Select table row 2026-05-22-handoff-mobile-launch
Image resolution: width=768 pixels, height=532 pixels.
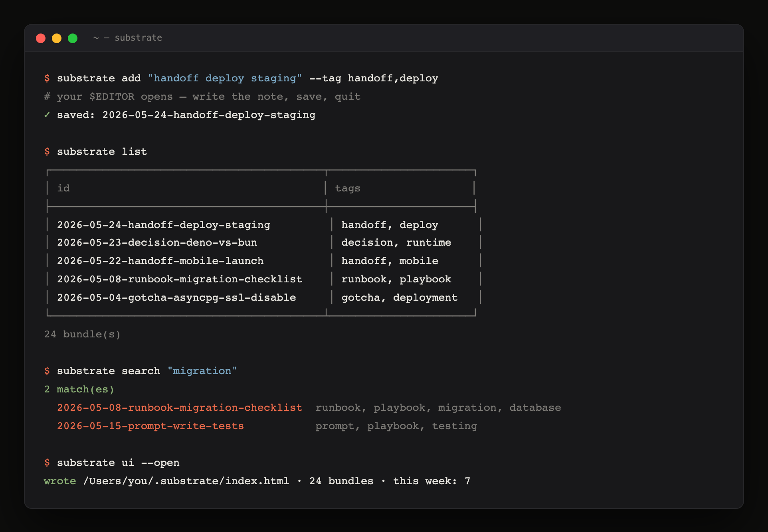click(160, 261)
